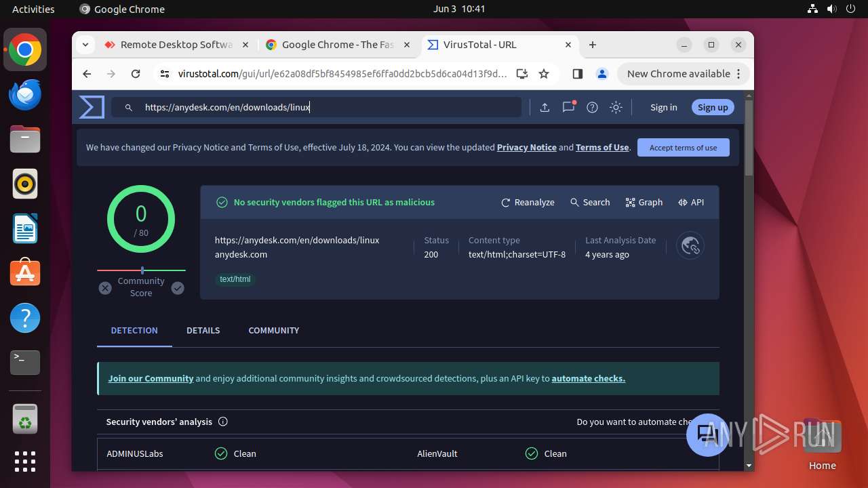Open Thunderbird mail from dock
This screenshot has width=868, height=488.
click(25, 94)
